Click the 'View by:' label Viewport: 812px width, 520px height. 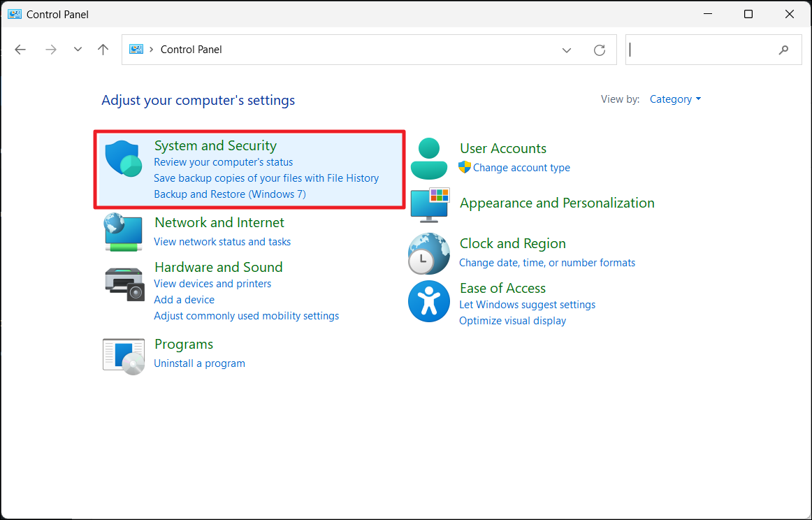coord(620,99)
